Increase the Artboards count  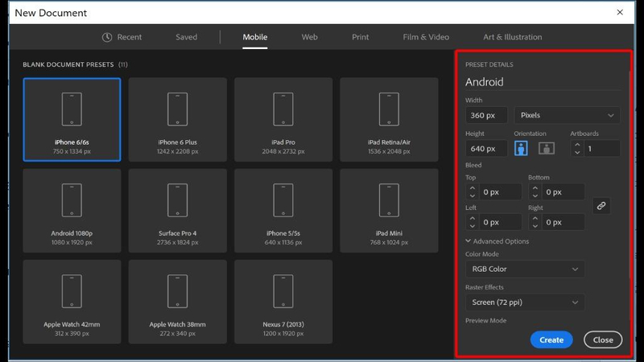[x=577, y=145]
